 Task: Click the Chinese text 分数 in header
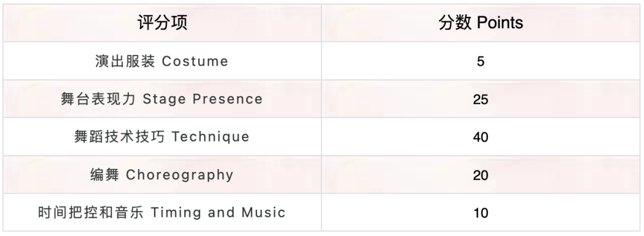(x=455, y=23)
